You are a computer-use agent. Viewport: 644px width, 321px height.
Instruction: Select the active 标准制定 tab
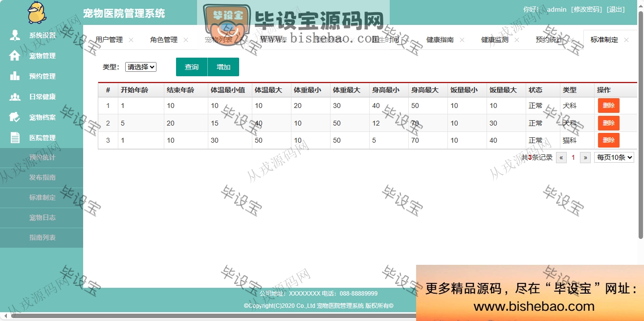604,40
